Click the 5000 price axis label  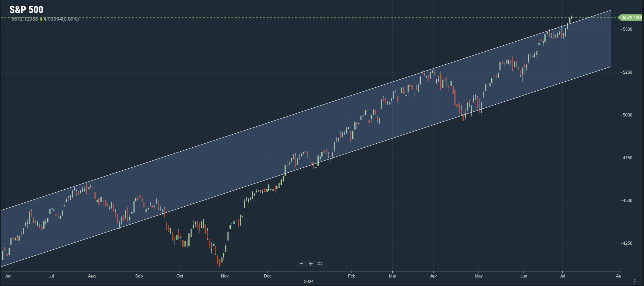pyautogui.click(x=628, y=115)
